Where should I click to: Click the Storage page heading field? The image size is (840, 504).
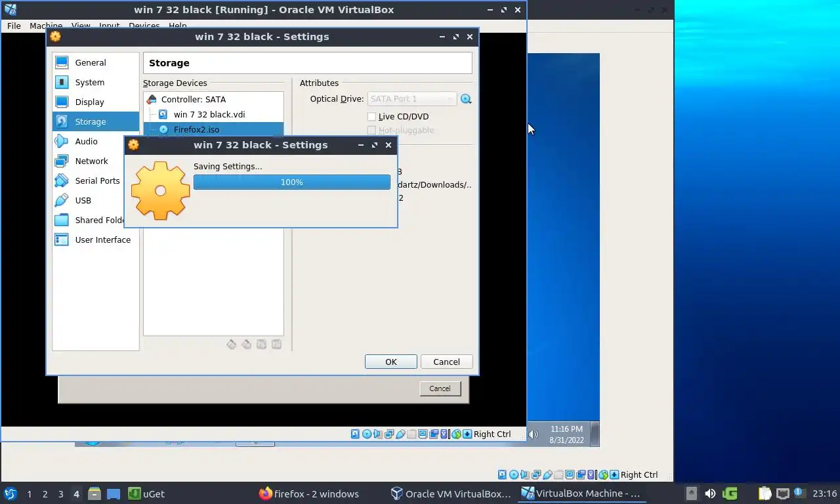tap(307, 63)
